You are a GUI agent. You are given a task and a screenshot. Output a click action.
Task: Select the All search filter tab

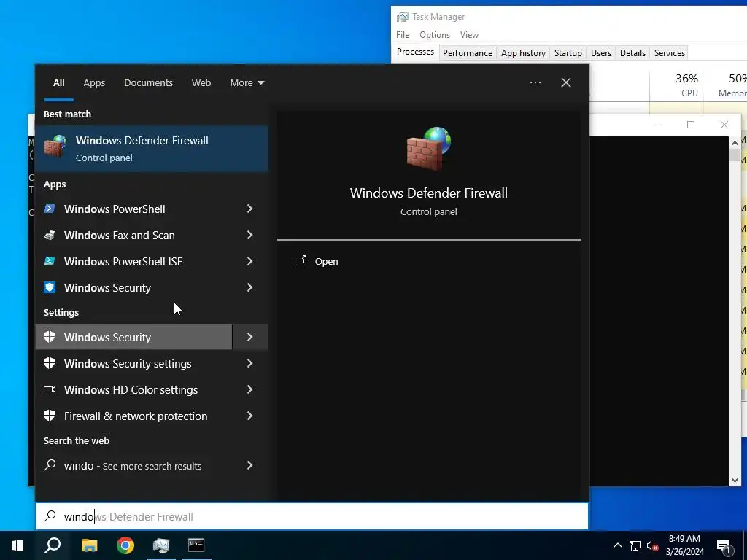58,83
